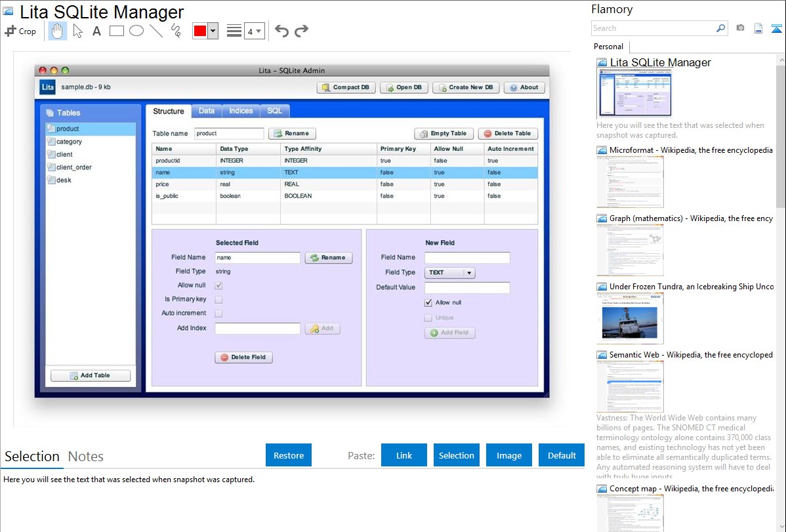Viewport: 786px width, 532px height.
Task: Select the Crop tool
Action: (x=20, y=31)
